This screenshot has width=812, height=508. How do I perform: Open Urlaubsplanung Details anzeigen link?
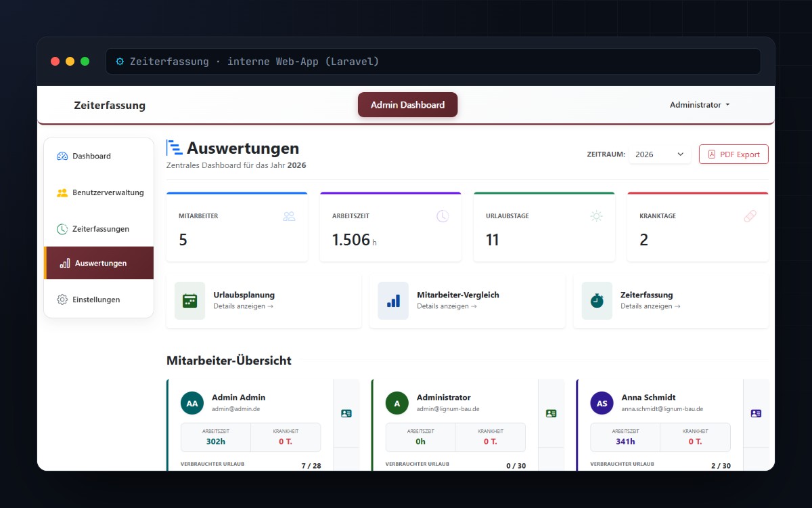pos(243,306)
